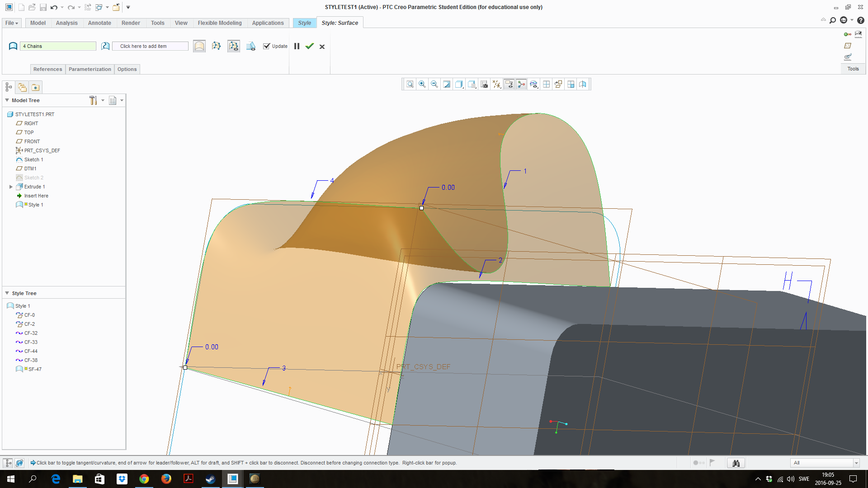868x488 pixels.
Task: Click the 'Click here to add item' field
Action: coord(150,46)
